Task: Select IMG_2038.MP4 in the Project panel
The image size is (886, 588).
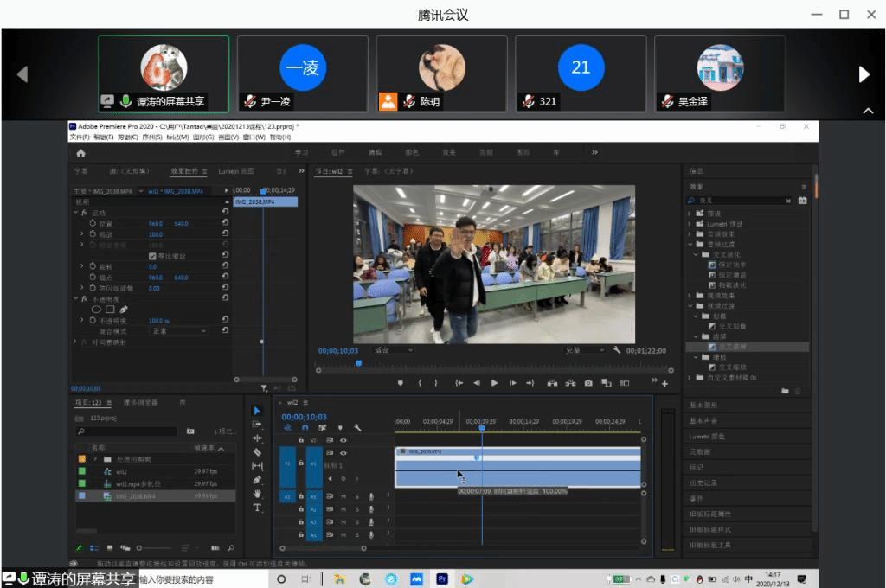Action: click(x=134, y=496)
